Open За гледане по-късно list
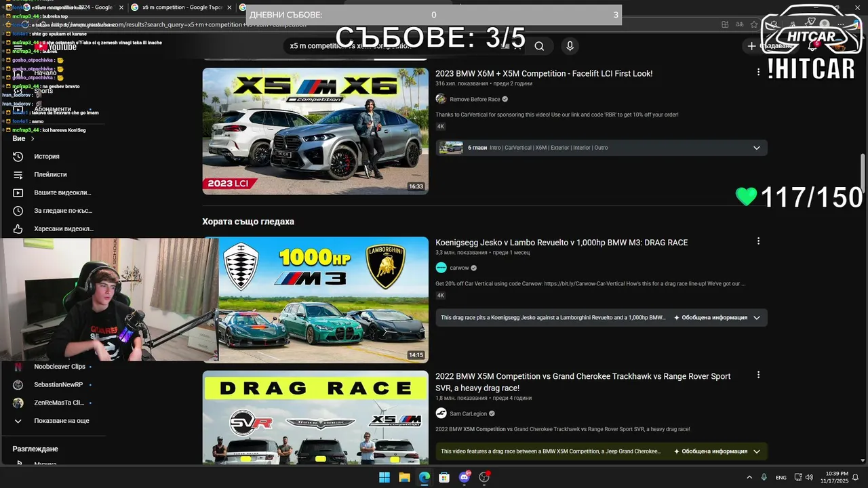 click(63, 211)
